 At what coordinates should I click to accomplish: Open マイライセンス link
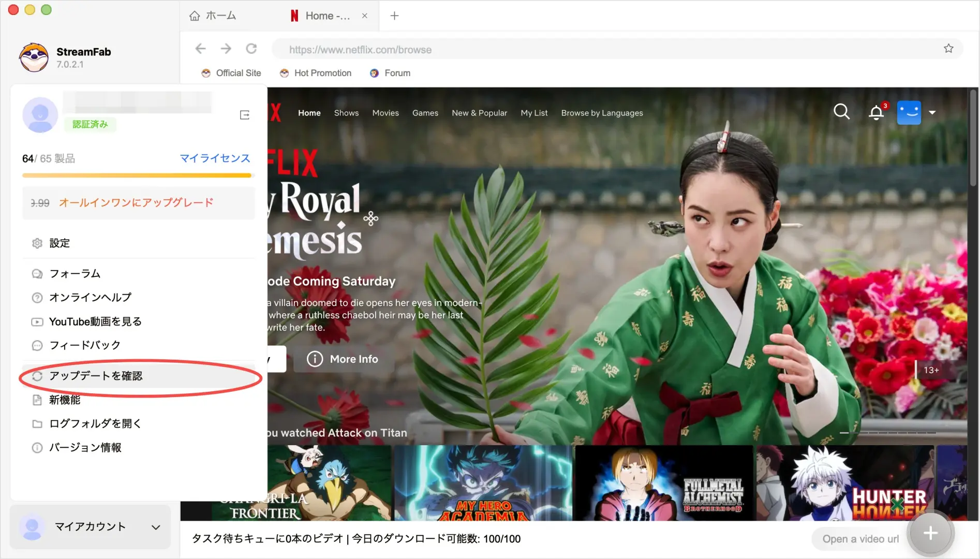[x=215, y=158]
